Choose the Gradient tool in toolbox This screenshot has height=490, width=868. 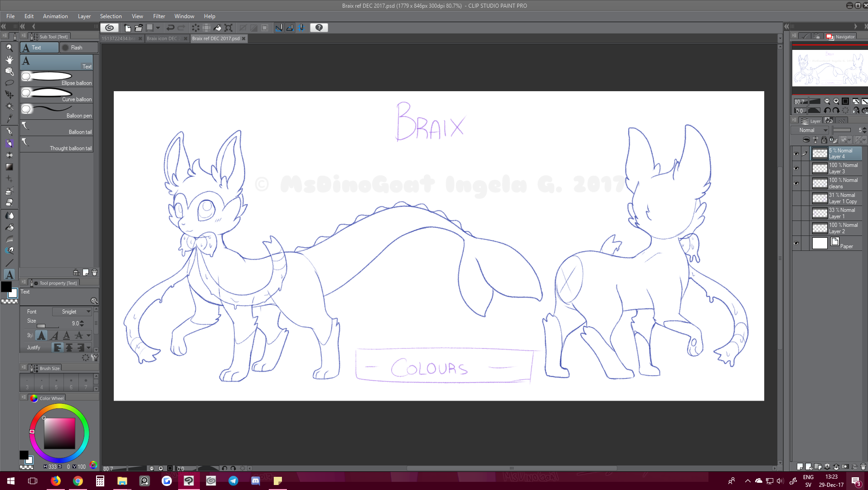click(x=9, y=167)
